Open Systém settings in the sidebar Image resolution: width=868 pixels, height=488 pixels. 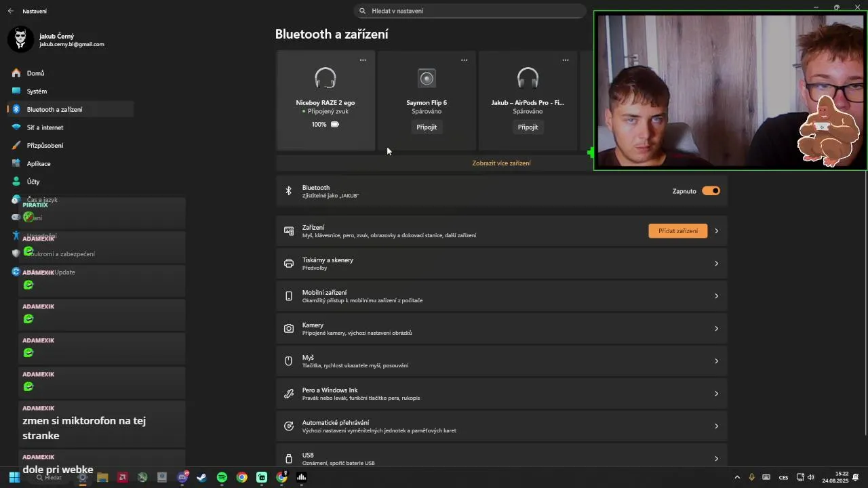(71, 91)
